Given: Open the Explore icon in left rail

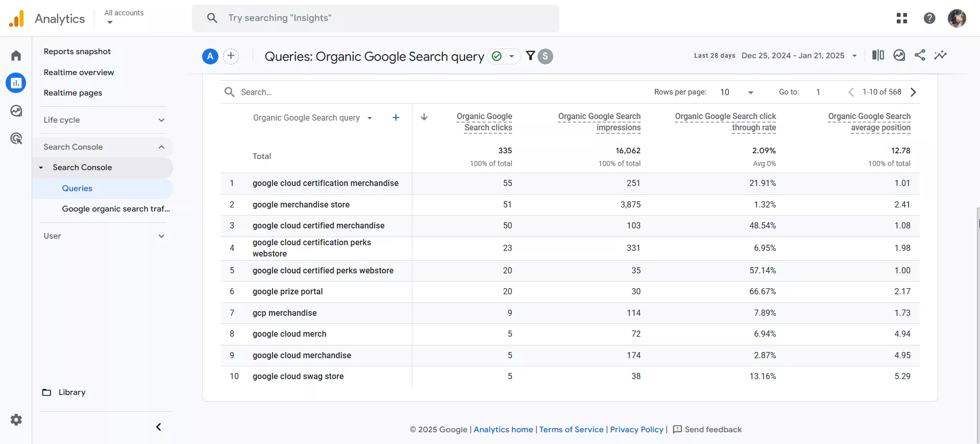Looking at the screenshot, I should (16, 111).
